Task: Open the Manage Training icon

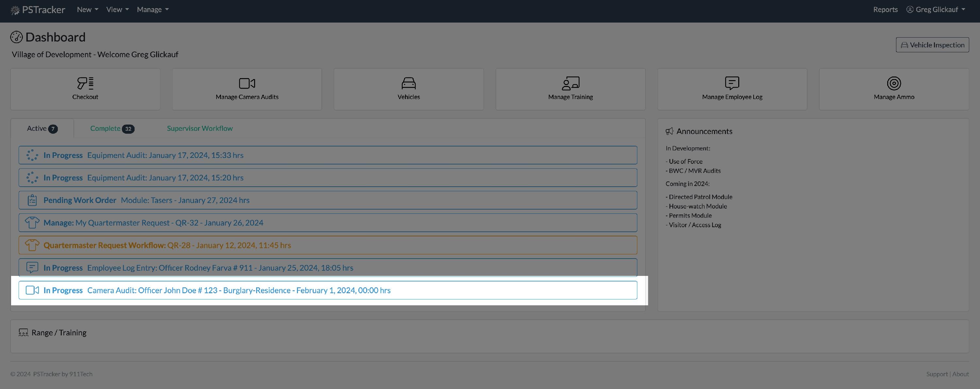Action: pyautogui.click(x=570, y=83)
